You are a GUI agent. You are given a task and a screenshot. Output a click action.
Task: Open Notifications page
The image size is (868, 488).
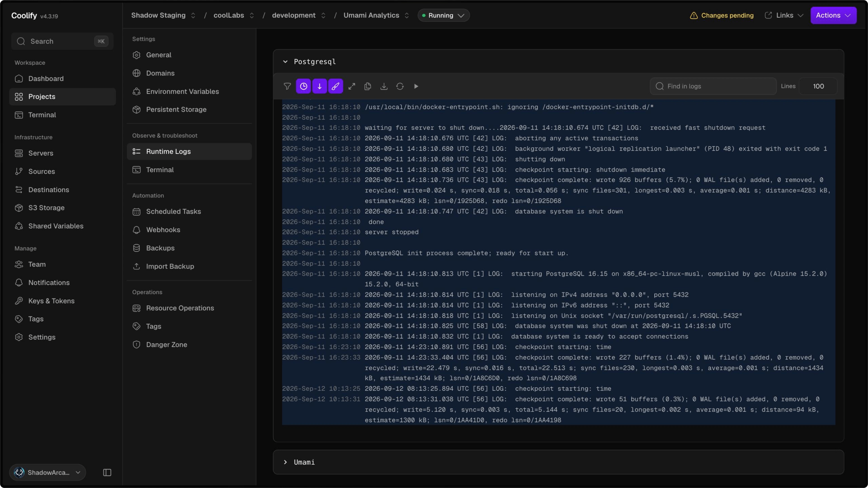click(63, 283)
